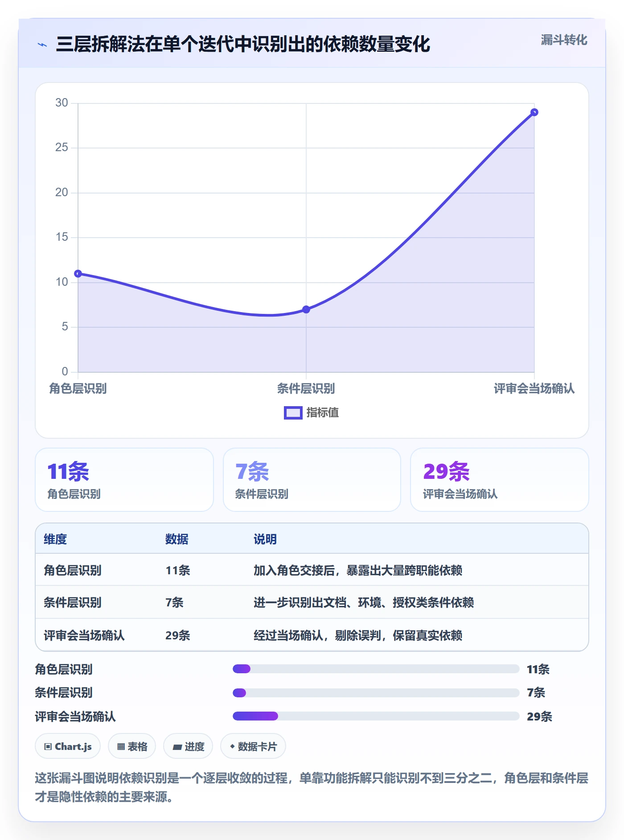624x840 pixels.
Task: Toggle the 指标值 legend swatch
Action: coord(293,413)
